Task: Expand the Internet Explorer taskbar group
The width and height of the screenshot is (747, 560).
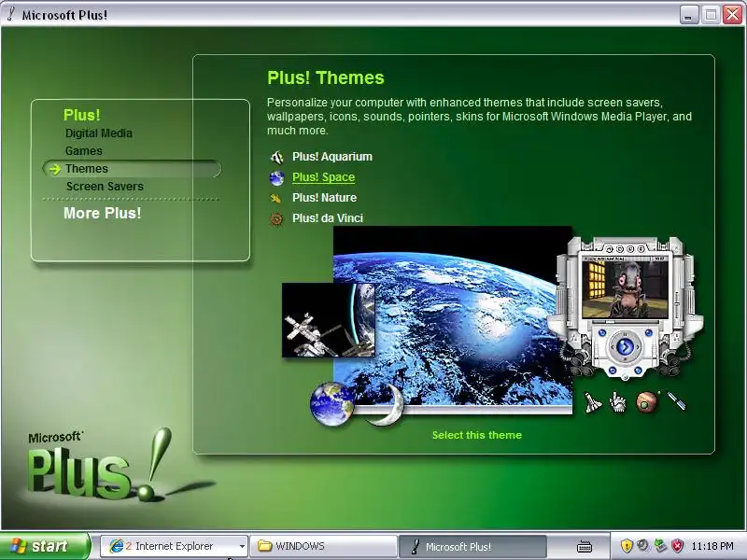Action: tap(242, 546)
